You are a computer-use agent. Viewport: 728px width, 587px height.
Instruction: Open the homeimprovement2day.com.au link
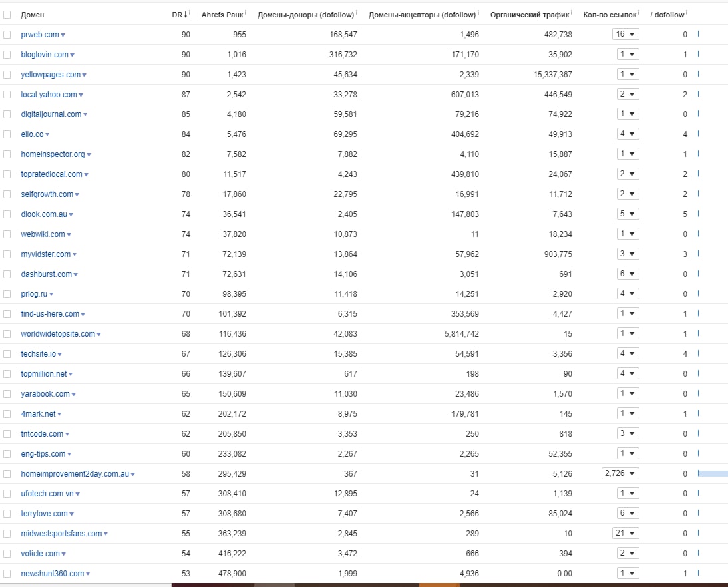tap(75, 474)
